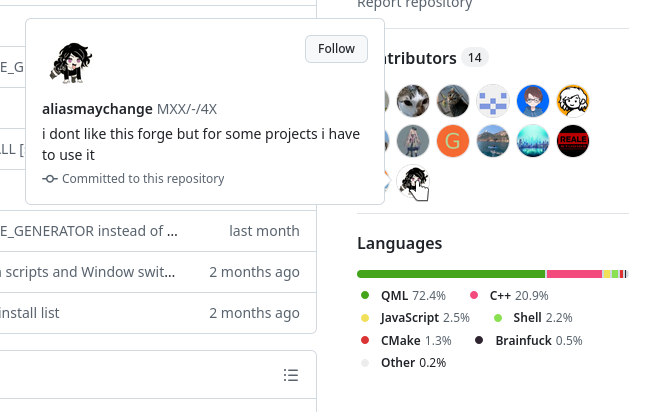
Task: Click the orange G contributor avatar
Action: (453, 141)
